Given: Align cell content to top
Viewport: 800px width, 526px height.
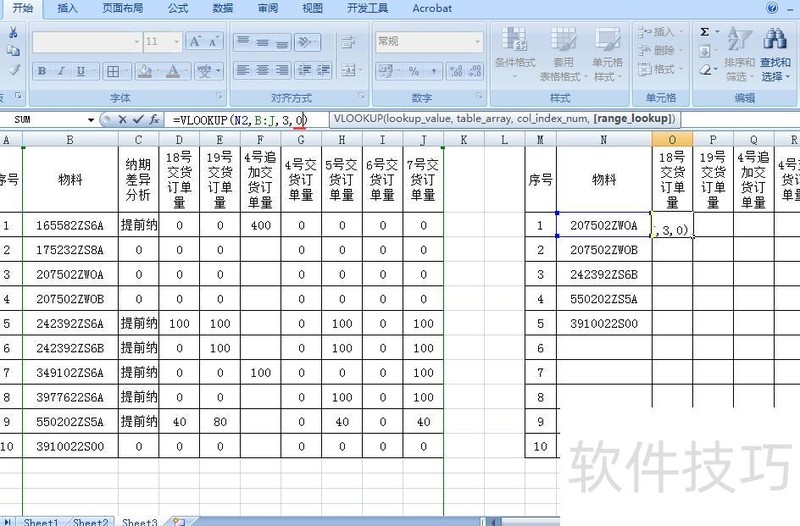Looking at the screenshot, I should 243,42.
